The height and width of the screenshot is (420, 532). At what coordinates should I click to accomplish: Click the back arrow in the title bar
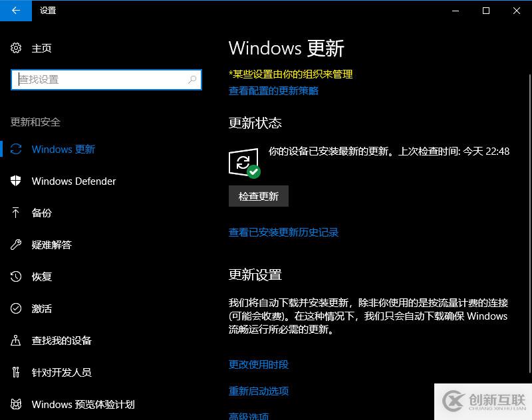point(15,11)
